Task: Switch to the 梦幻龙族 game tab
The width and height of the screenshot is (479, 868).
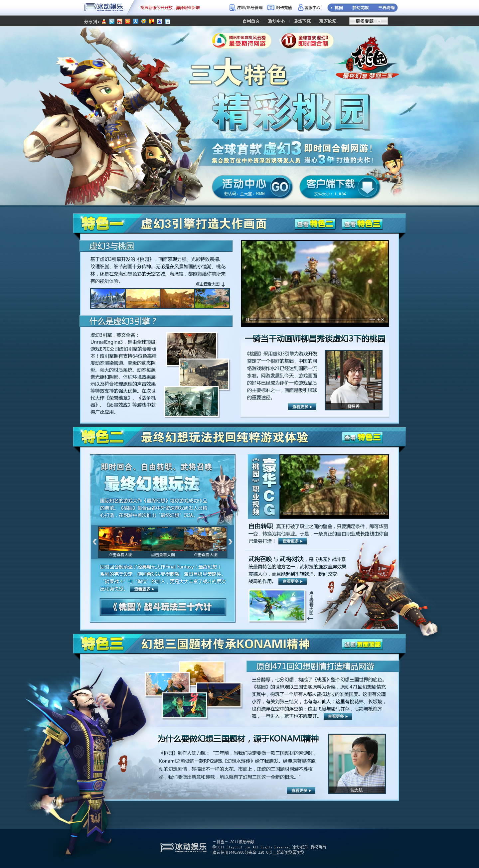Action: 360,7
